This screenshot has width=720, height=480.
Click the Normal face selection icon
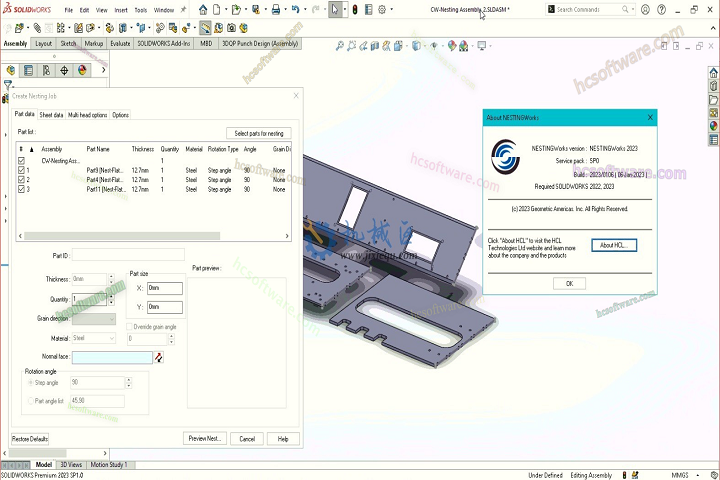158,357
